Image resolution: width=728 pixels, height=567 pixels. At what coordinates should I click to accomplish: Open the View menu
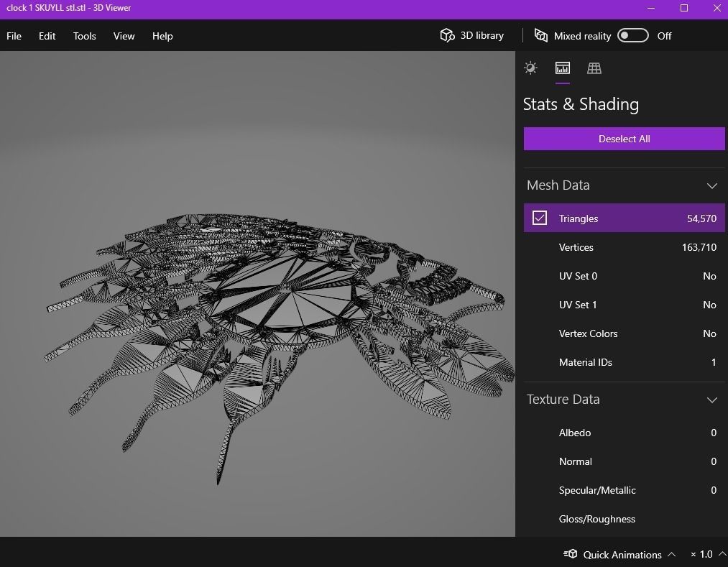(124, 36)
